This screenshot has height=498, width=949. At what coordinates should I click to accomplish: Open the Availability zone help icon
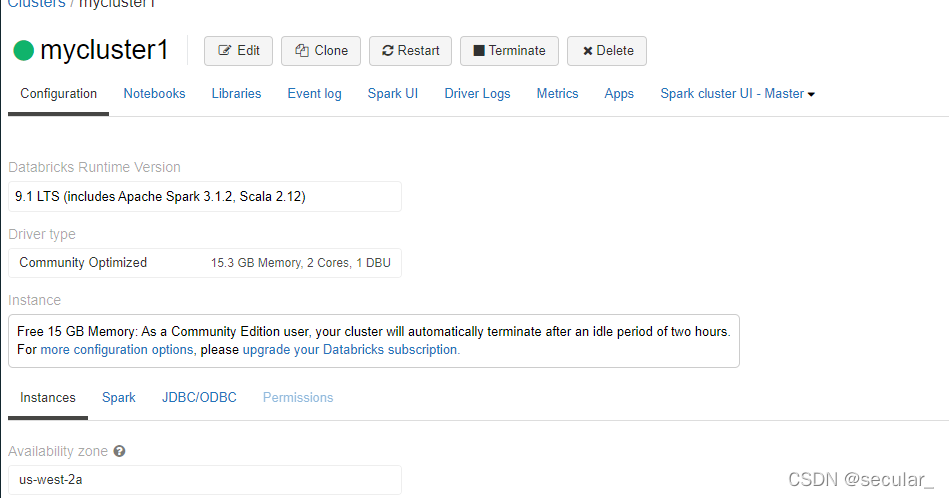tap(119, 451)
